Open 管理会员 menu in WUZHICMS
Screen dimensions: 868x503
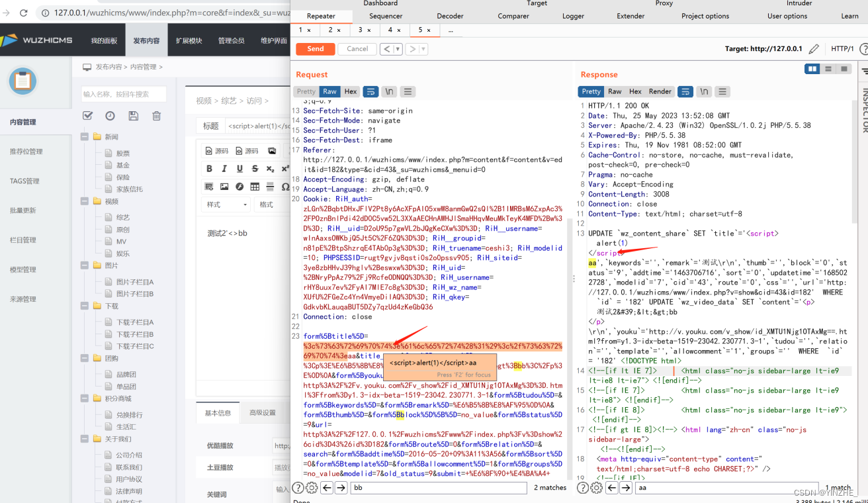click(232, 40)
